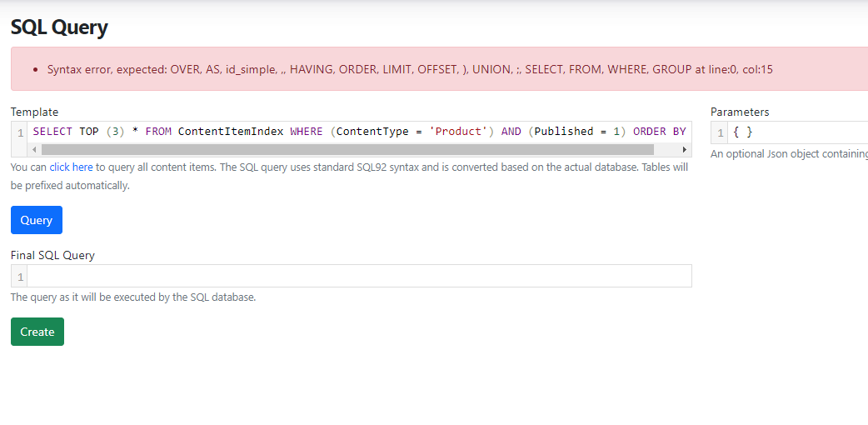This screenshot has height=425, width=868.
Task: Click the blue Query button
Action: [37, 220]
